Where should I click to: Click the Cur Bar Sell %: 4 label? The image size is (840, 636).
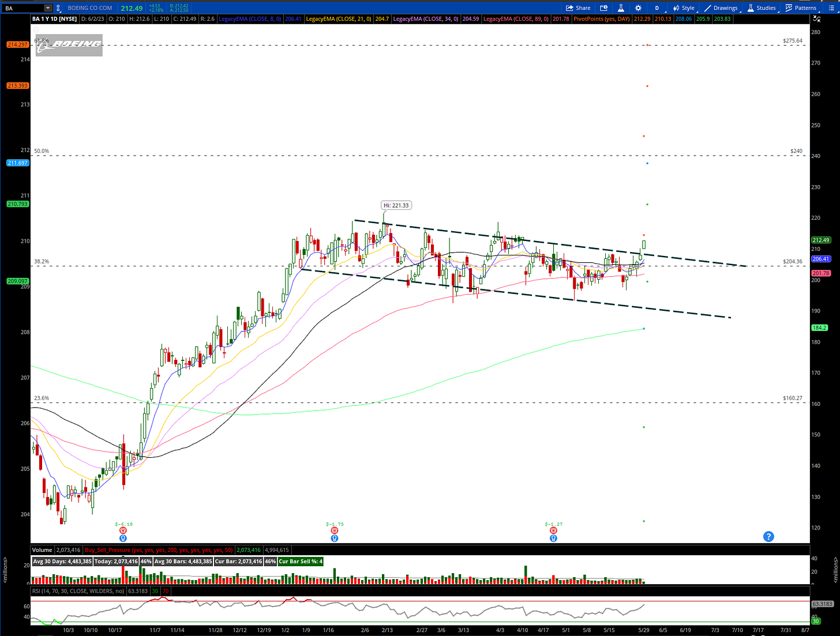[x=301, y=561]
